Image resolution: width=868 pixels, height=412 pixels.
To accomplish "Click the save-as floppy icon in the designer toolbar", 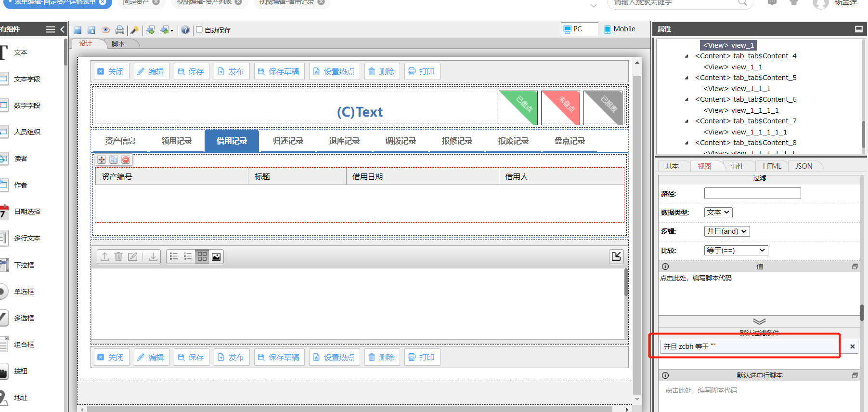I will (x=91, y=30).
